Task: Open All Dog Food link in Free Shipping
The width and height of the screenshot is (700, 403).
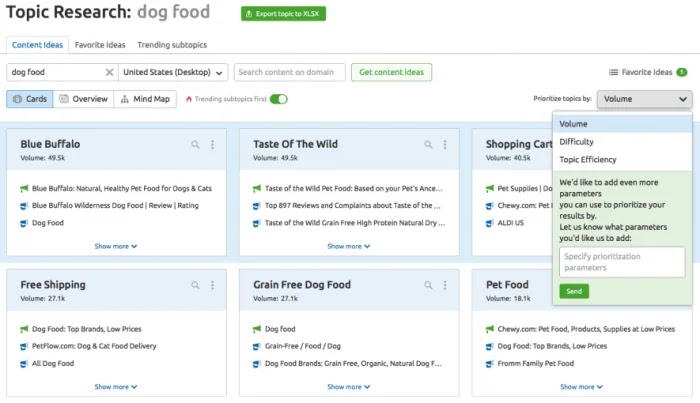Action: pyautogui.click(x=53, y=364)
